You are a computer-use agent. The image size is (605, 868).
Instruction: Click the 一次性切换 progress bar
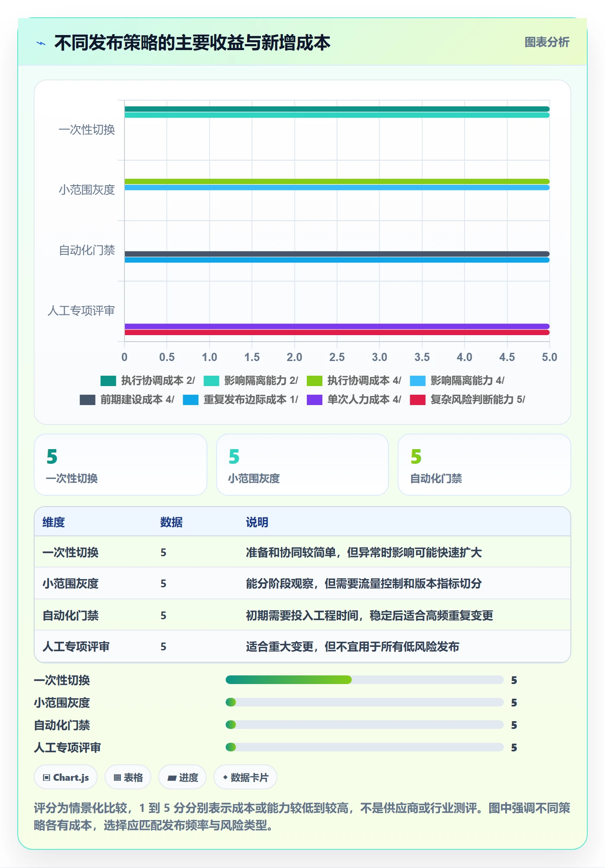tap(364, 680)
